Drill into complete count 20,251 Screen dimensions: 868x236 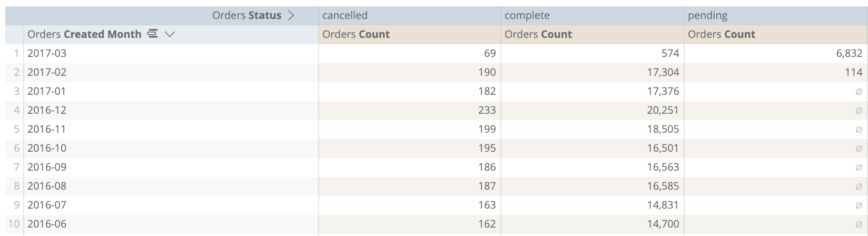[663, 110]
